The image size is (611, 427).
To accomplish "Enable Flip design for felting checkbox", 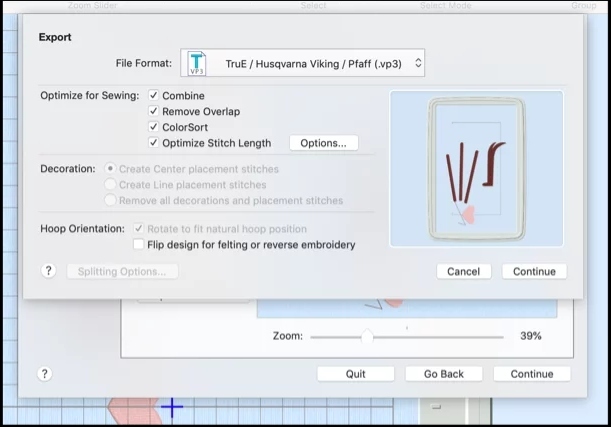I will tap(138, 244).
